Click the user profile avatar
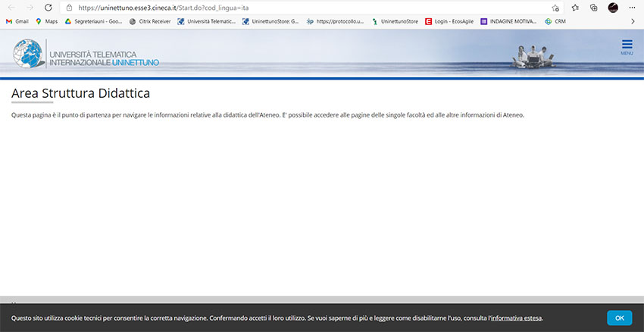The image size is (644, 332). (x=613, y=8)
